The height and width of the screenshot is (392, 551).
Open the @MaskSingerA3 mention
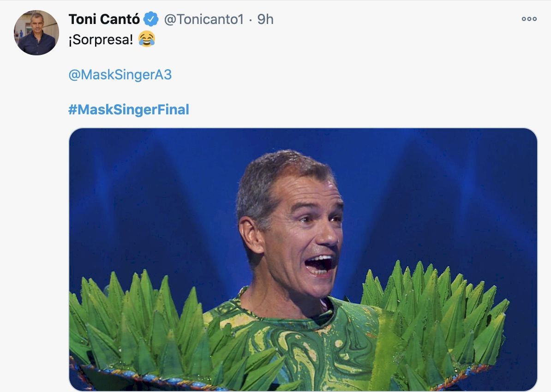click(120, 75)
